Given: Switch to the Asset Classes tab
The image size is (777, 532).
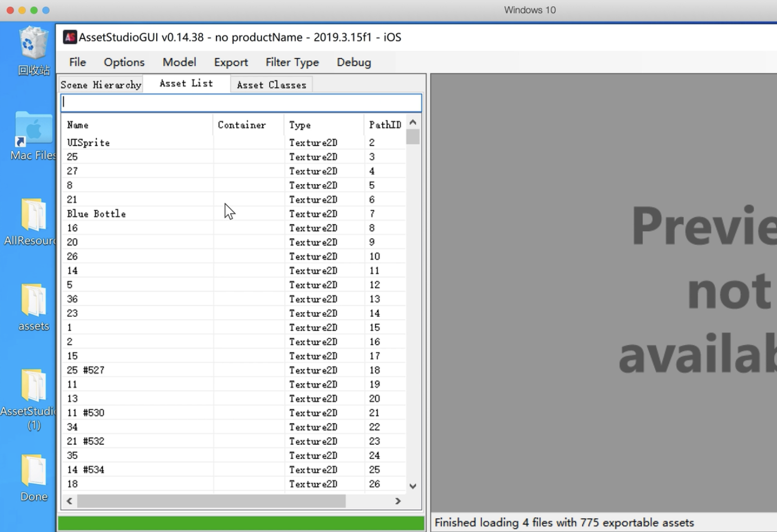Looking at the screenshot, I should (271, 85).
